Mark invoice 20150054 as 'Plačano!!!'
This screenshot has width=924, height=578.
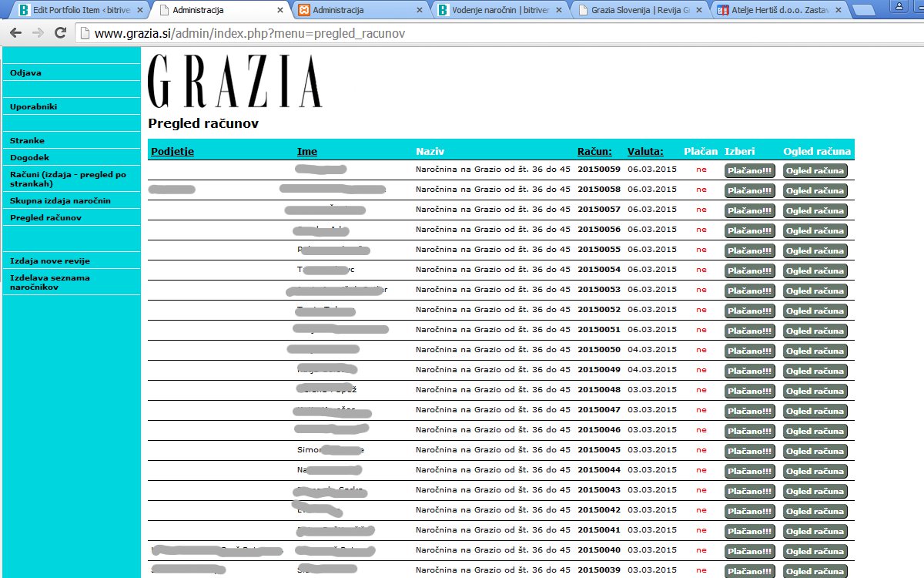click(750, 271)
